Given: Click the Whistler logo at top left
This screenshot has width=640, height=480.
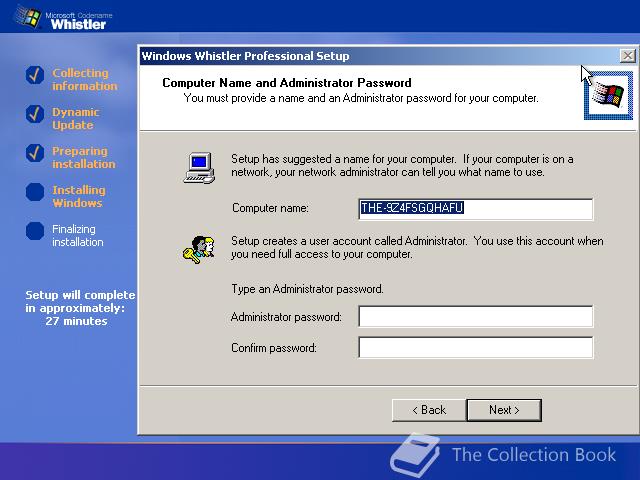Looking at the screenshot, I should [62, 18].
